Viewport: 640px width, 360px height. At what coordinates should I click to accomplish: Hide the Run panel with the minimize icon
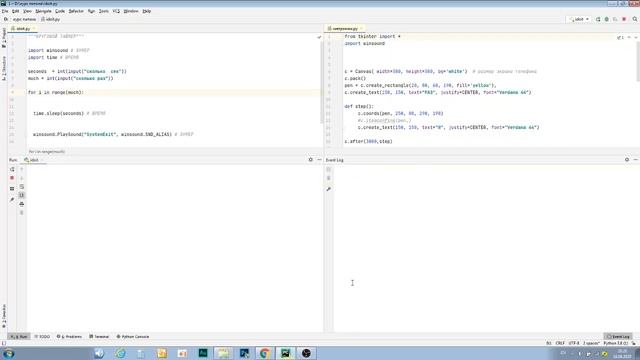coord(319,160)
